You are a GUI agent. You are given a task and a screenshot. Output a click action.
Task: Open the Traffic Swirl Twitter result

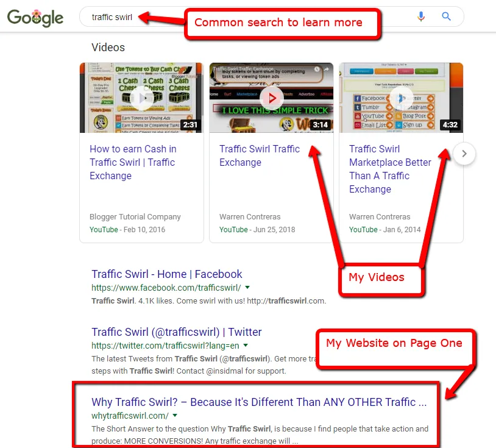click(177, 332)
